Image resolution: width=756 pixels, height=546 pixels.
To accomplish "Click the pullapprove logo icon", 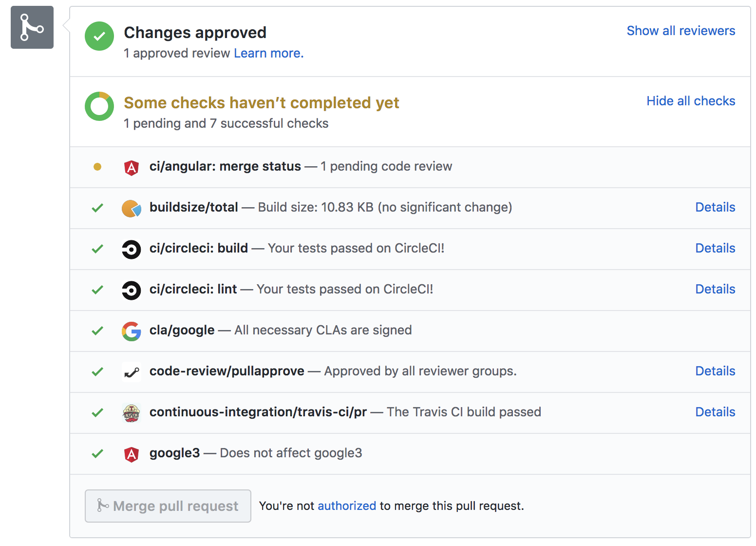I will pyautogui.click(x=132, y=372).
